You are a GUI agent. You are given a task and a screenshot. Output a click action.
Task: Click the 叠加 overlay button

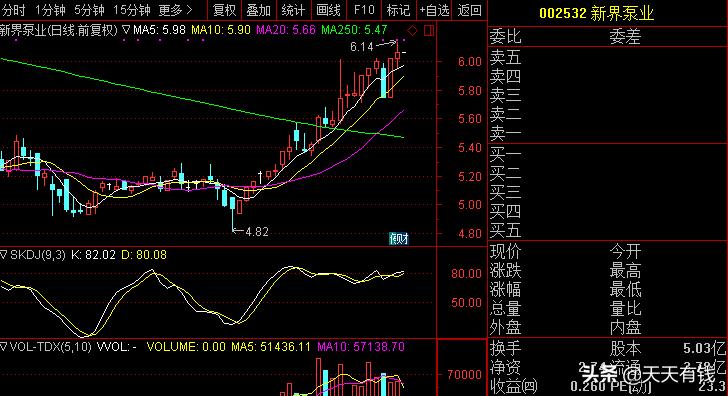tap(259, 10)
